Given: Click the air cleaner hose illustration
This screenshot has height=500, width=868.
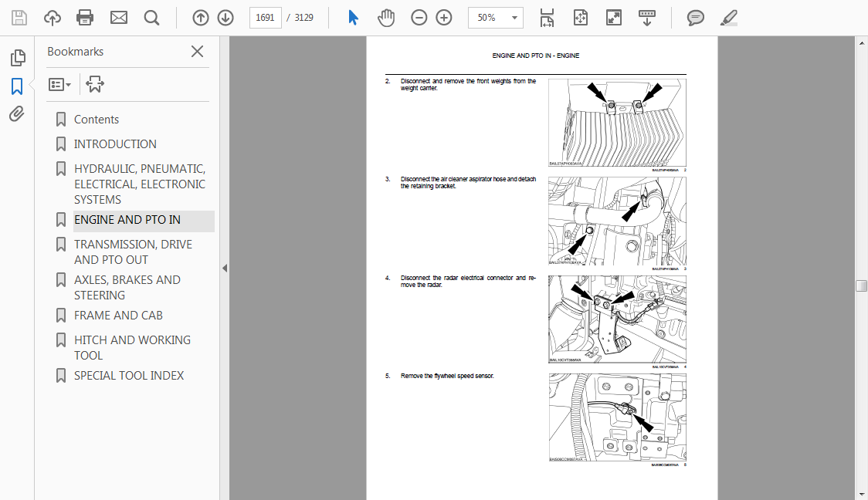Looking at the screenshot, I should 617,221.
